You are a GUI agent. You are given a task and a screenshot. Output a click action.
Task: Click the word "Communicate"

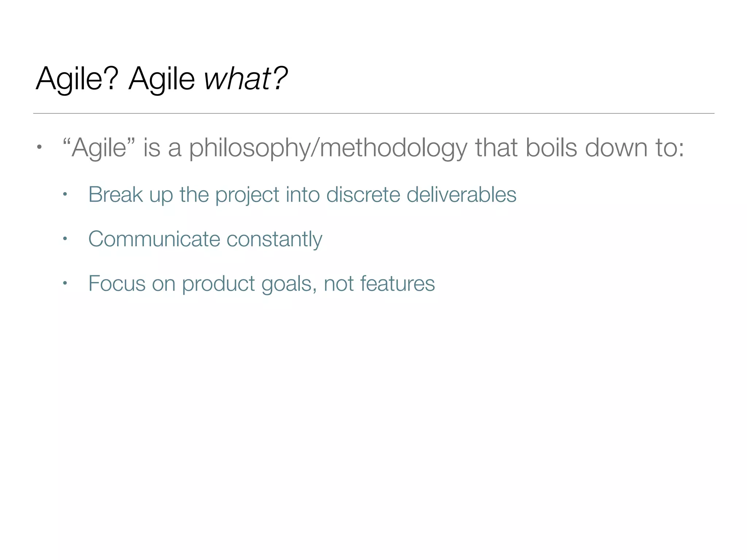154,239
